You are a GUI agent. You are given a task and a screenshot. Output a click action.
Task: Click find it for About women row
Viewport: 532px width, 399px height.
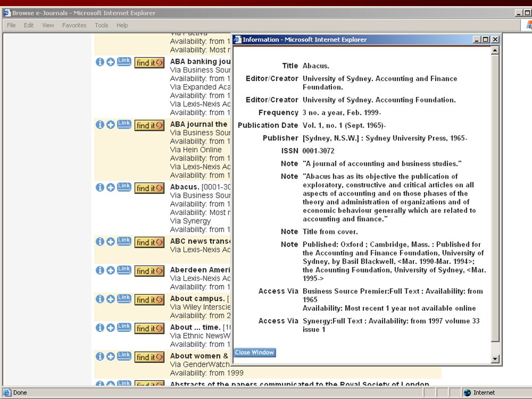[x=150, y=357]
